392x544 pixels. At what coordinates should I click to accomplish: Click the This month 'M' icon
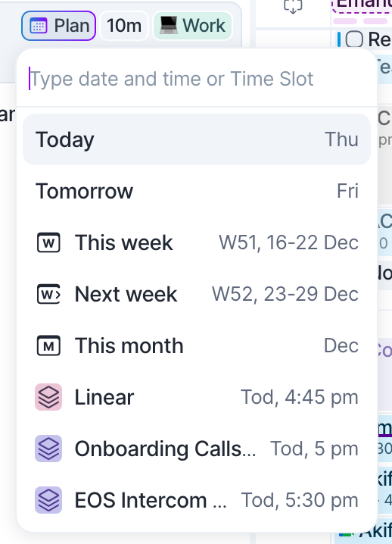tap(48, 345)
